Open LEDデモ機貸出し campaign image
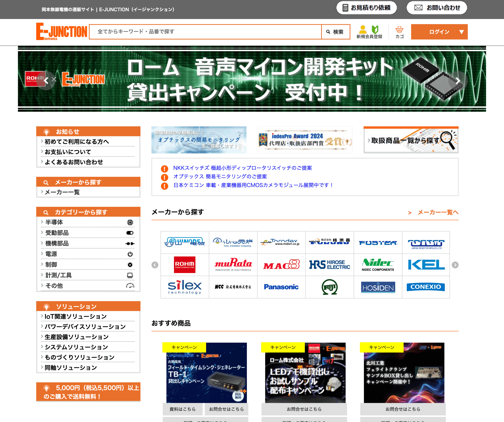The width and height of the screenshot is (504, 422). pyautogui.click(x=305, y=373)
